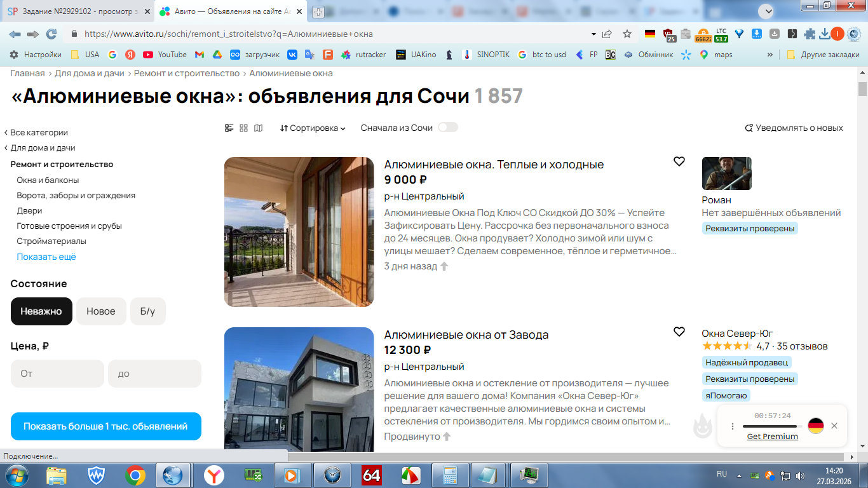Open the Gmail bookmark icon

pyautogui.click(x=199, y=55)
